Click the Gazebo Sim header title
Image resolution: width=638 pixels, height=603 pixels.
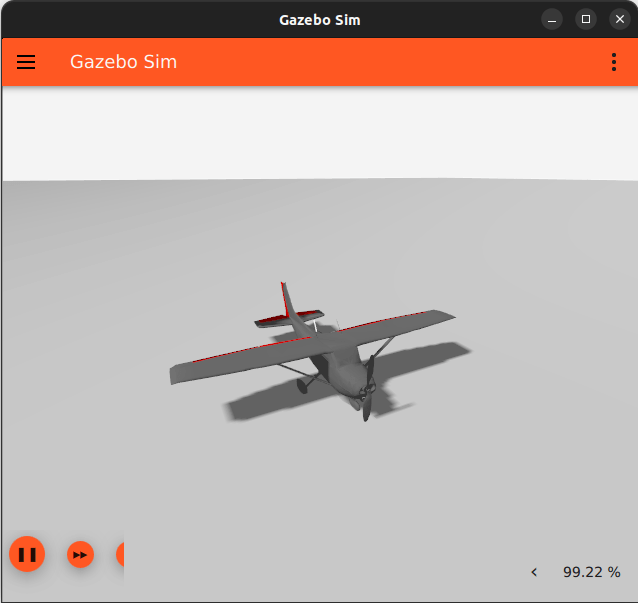click(x=123, y=62)
